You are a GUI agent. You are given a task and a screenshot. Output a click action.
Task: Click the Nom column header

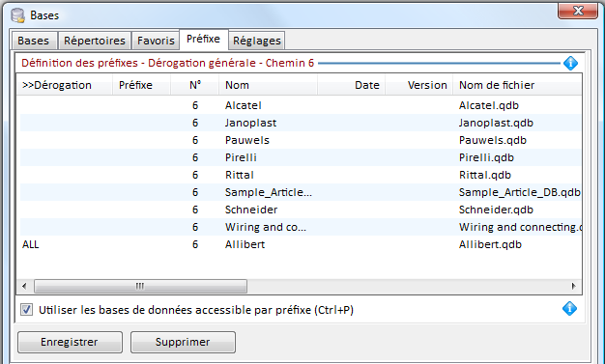pos(268,85)
